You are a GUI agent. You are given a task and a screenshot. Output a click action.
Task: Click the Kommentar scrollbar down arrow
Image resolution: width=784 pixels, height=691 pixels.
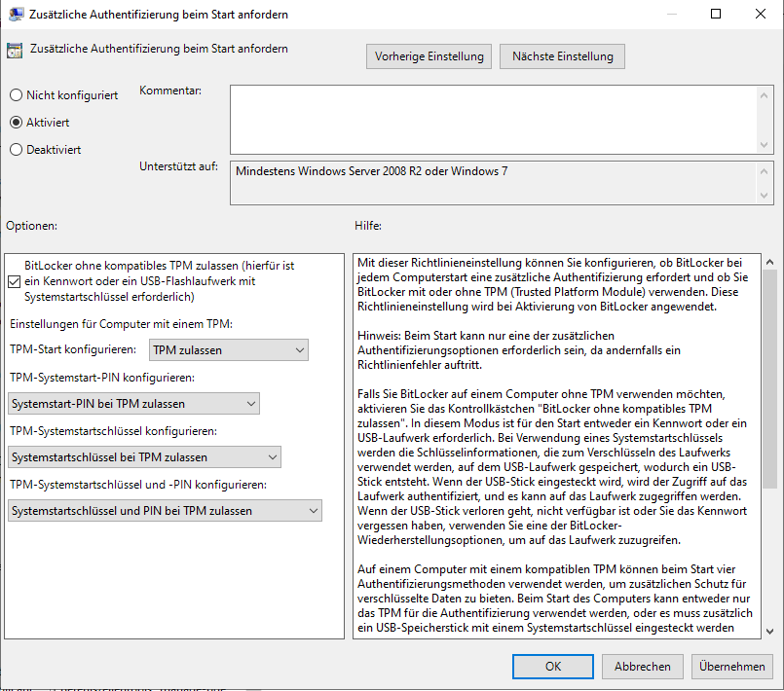(x=764, y=145)
